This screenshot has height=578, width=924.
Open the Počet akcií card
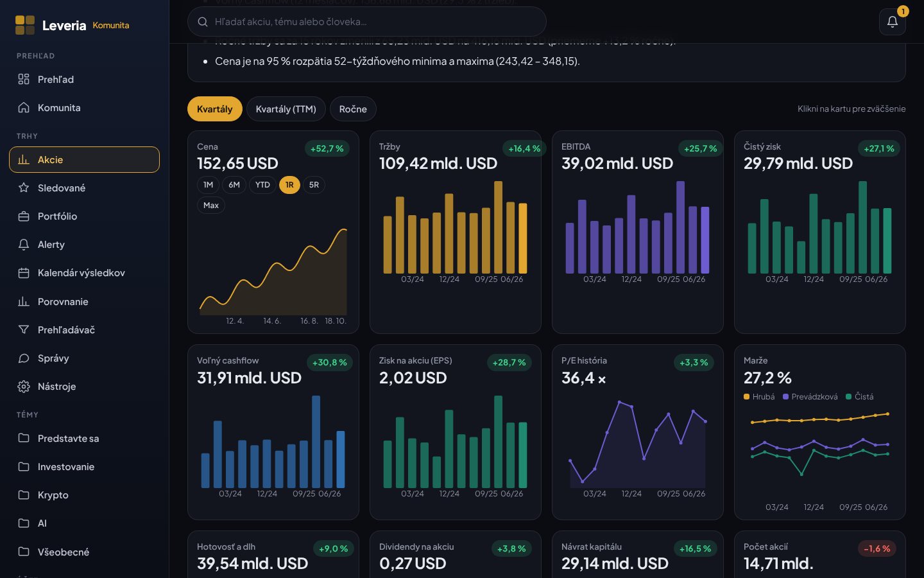(820, 554)
